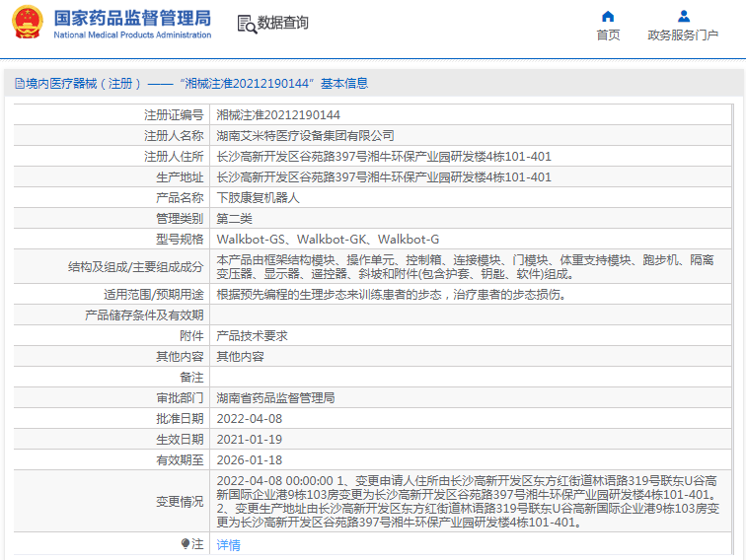The width and height of the screenshot is (746, 560).
Task: Click the 政务服务门户 person icon
Action: pos(684,17)
